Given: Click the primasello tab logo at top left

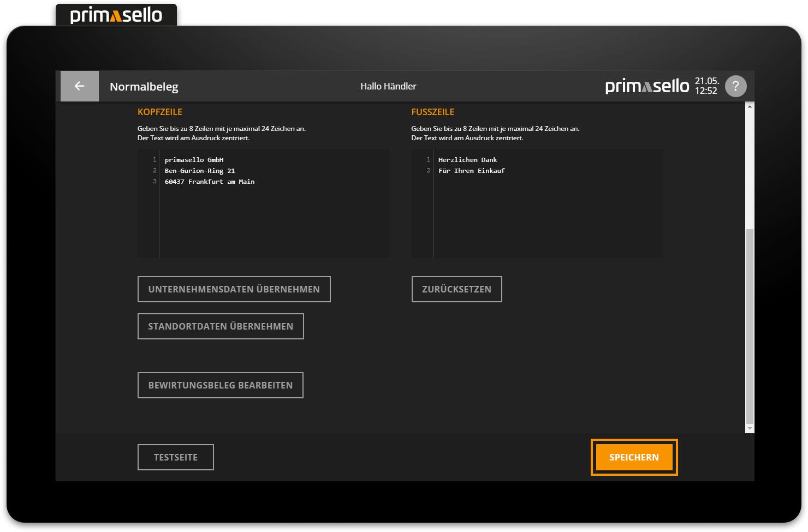Looking at the screenshot, I should click(x=116, y=15).
